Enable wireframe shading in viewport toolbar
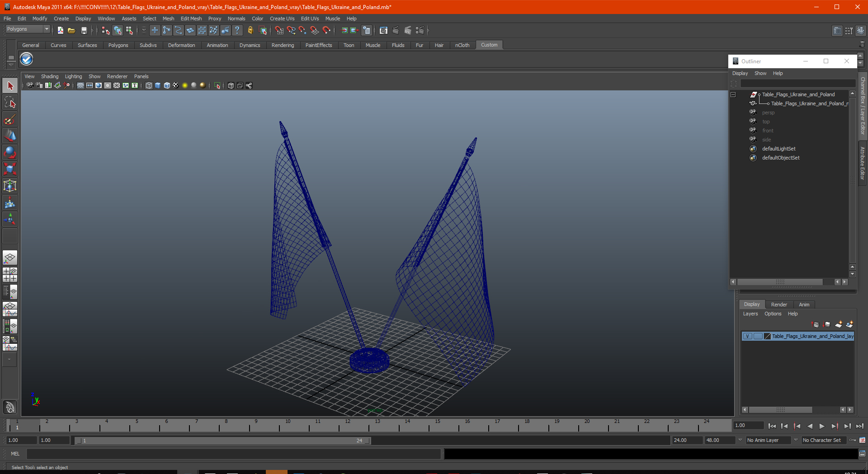The width and height of the screenshot is (868, 474). [149, 85]
